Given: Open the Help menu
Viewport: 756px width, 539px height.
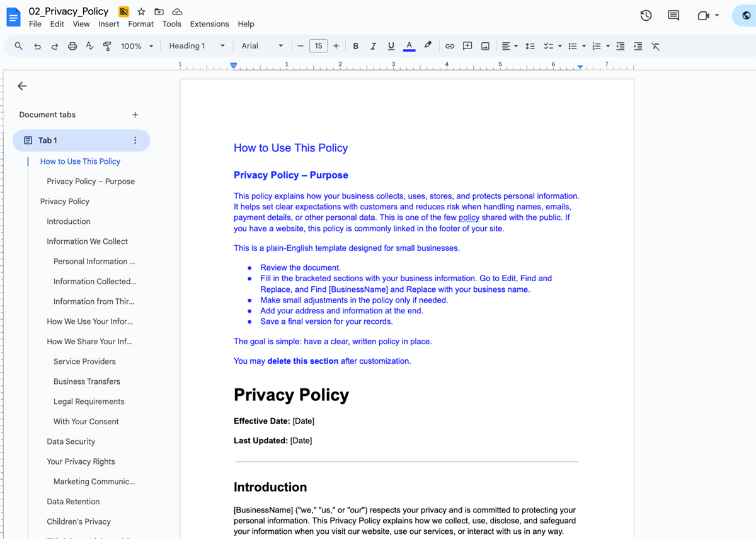Looking at the screenshot, I should coord(246,24).
